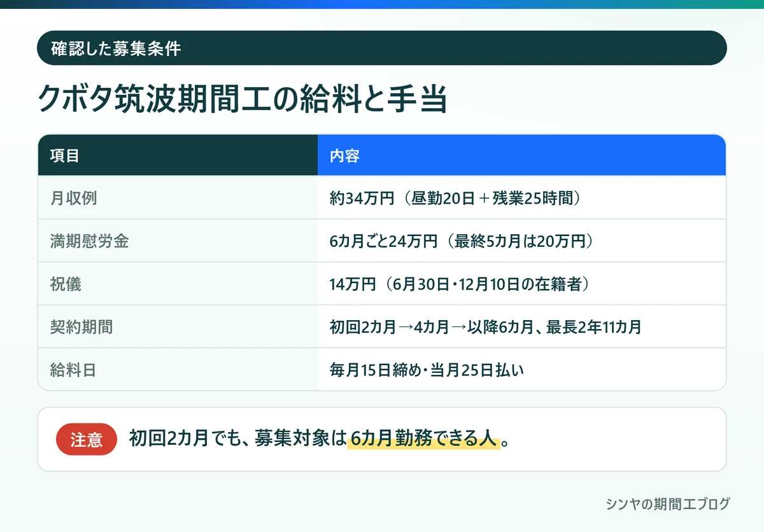Click the '項目' column header

pos(178,155)
